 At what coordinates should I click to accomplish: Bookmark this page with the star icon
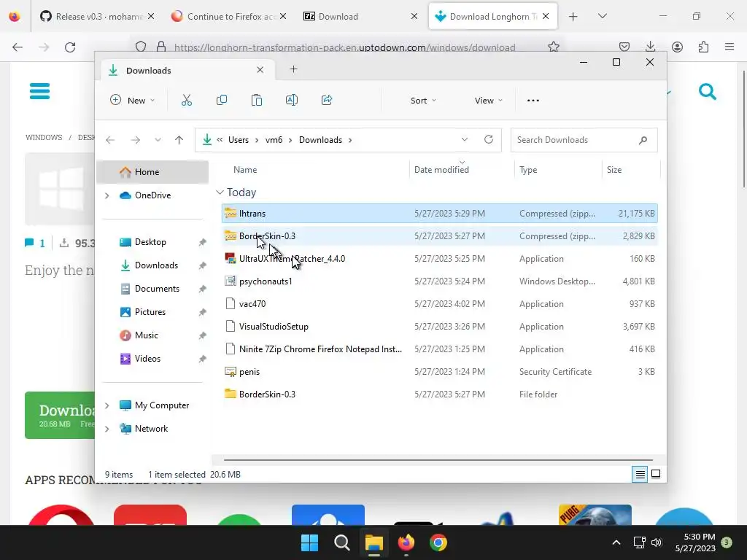pos(553,47)
